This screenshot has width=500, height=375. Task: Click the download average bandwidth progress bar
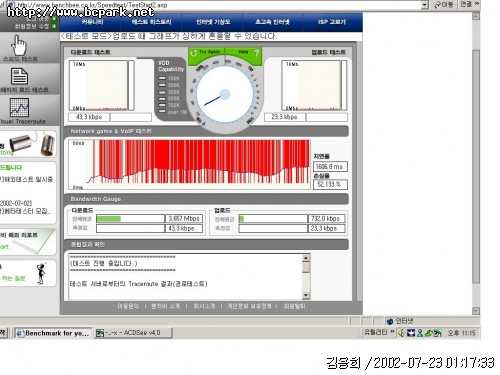(130, 219)
